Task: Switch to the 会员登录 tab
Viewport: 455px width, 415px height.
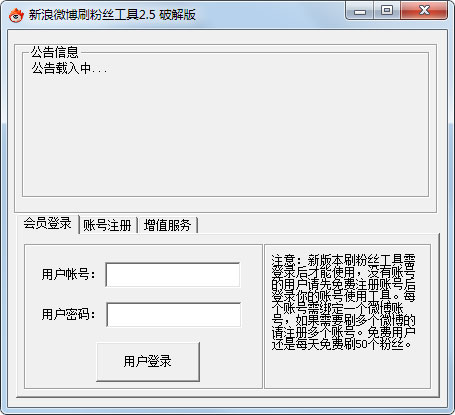Action: point(47,224)
